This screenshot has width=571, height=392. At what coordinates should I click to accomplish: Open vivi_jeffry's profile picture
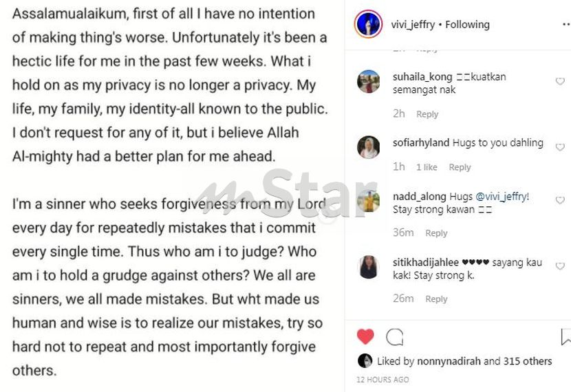pos(368,24)
